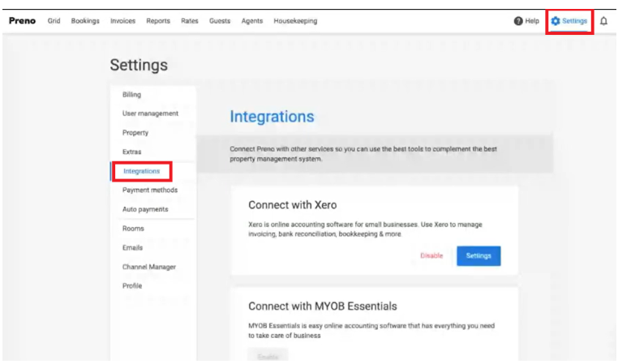The image size is (618, 364).
Task: Click the Preno logo
Action: coord(22,21)
